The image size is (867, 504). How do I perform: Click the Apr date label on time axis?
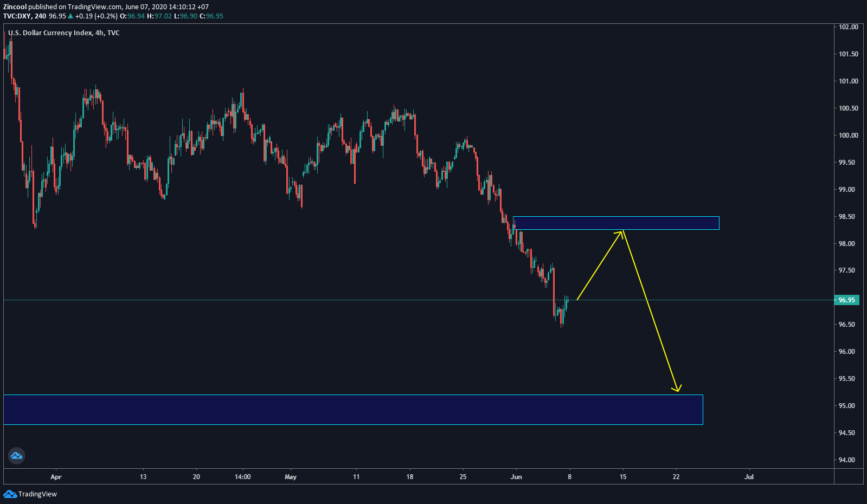click(56, 477)
